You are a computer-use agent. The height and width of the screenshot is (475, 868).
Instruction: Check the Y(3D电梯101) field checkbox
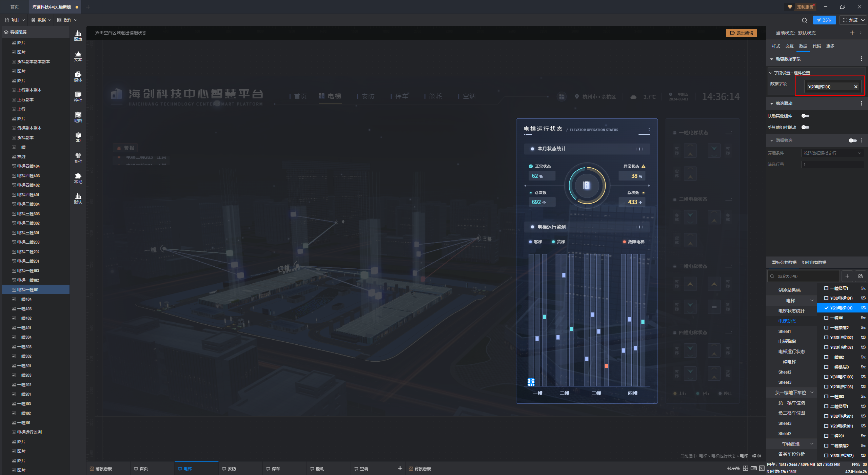[826, 298]
